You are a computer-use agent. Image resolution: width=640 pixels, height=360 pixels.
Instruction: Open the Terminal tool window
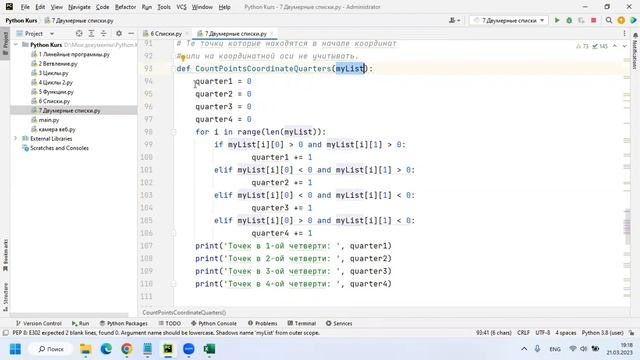[x=302, y=323]
